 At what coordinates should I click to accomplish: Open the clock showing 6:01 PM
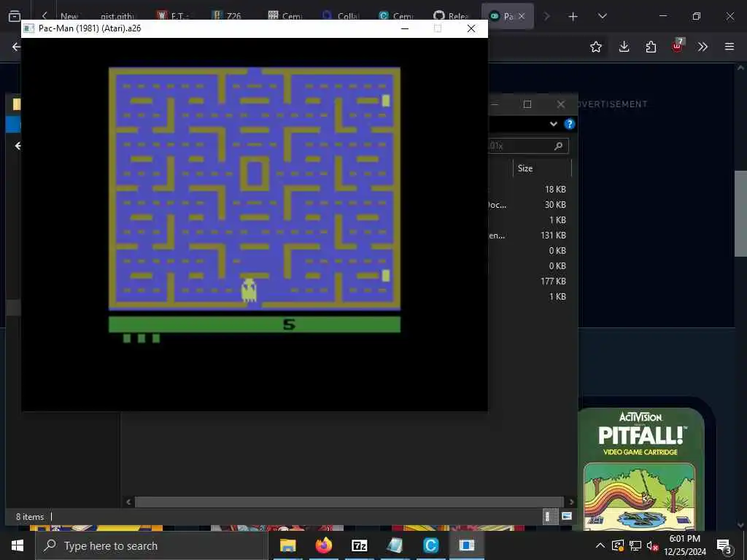point(685,545)
